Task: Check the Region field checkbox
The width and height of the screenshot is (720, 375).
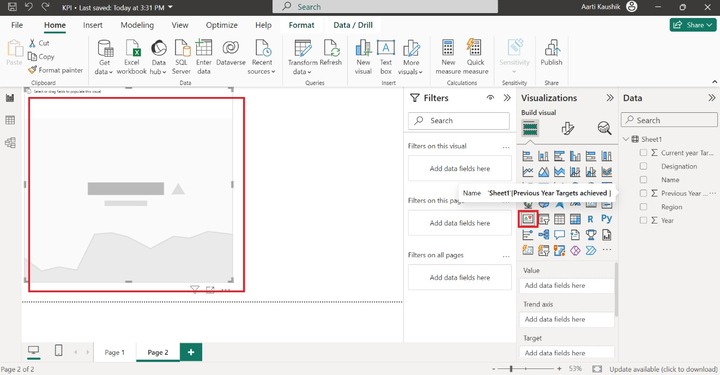Action: (x=643, y=207)
